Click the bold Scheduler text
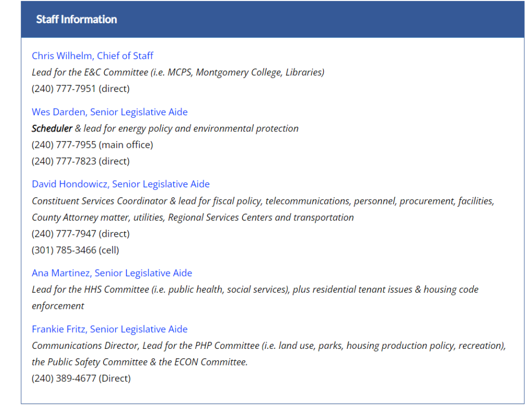This screenshot has height=407, width=532. point(52,129)
